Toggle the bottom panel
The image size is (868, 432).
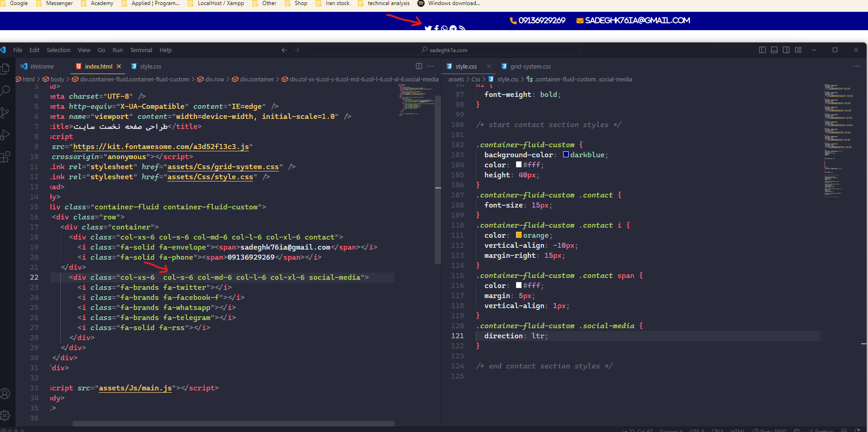coord(774,50)
